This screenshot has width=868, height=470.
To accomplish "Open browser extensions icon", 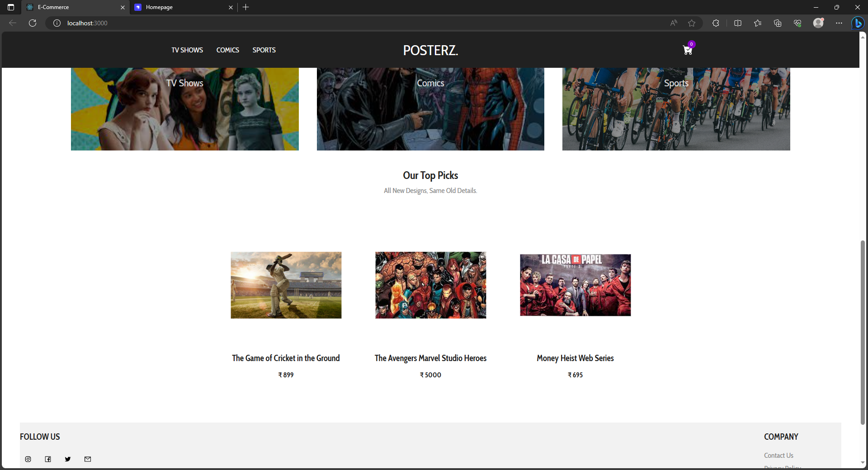I will coord(716,23).
